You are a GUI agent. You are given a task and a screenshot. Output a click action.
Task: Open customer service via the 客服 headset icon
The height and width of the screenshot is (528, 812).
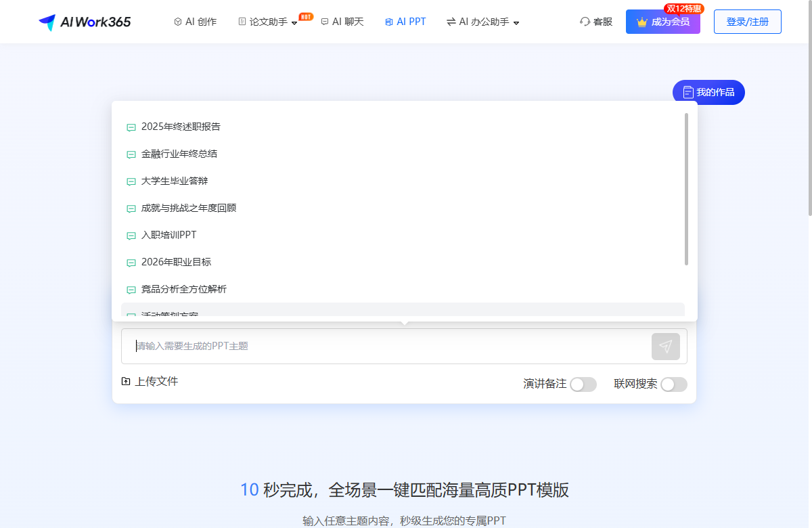click(585, 22)
